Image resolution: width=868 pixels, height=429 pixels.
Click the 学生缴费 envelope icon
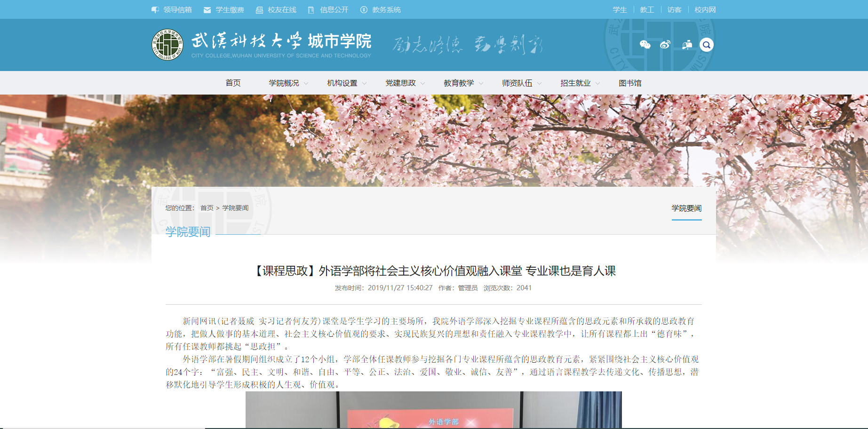point(207,10)
